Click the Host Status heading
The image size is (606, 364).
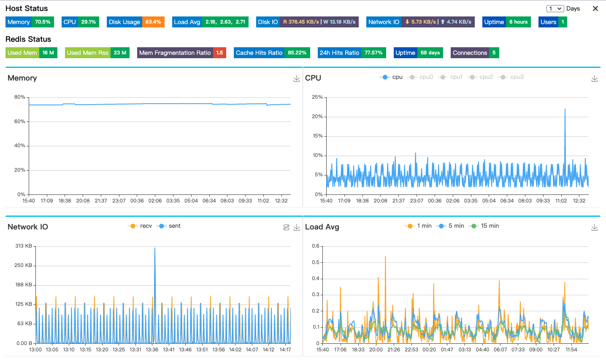27,8
